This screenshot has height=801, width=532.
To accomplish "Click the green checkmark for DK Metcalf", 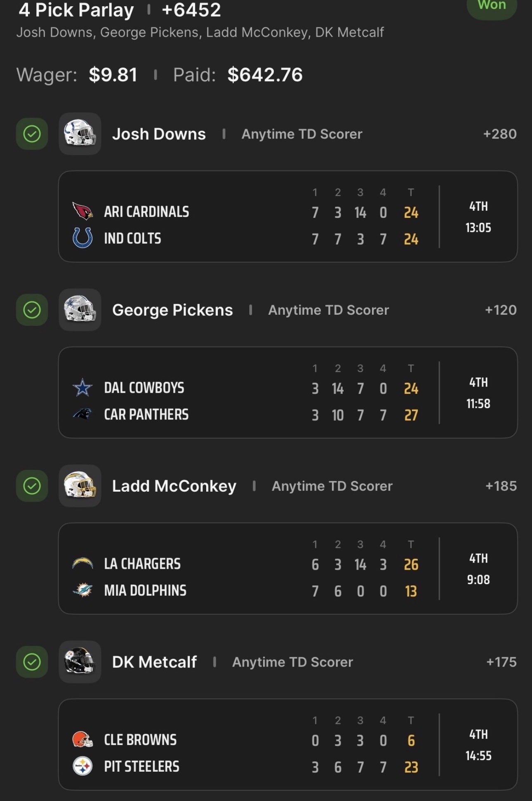I will pos(32,662).
